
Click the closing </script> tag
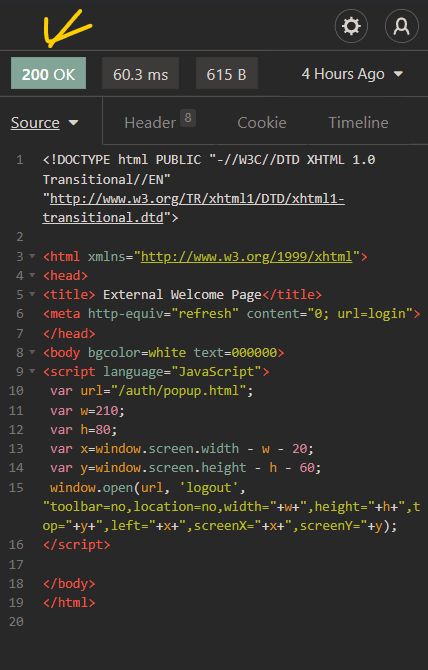pyautogui.click(x=76, y=545)
